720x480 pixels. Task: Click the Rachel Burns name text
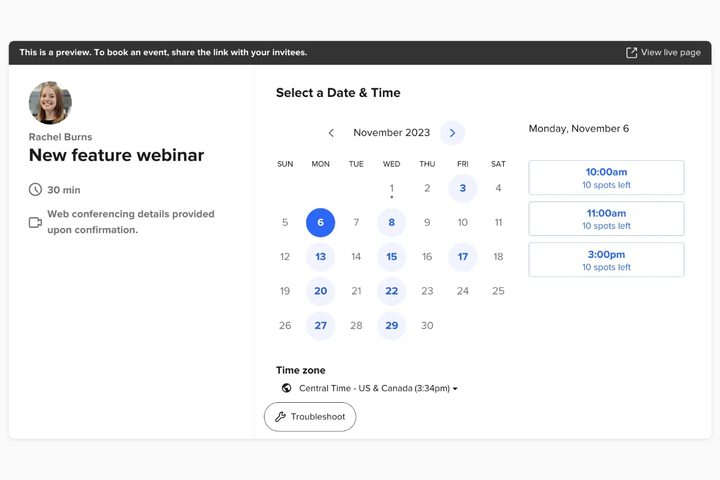(60, 137)
